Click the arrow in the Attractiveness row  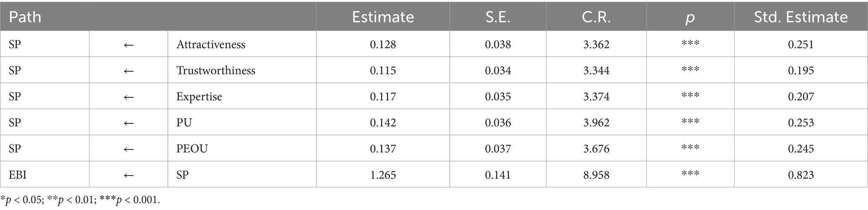click(128, 45)
